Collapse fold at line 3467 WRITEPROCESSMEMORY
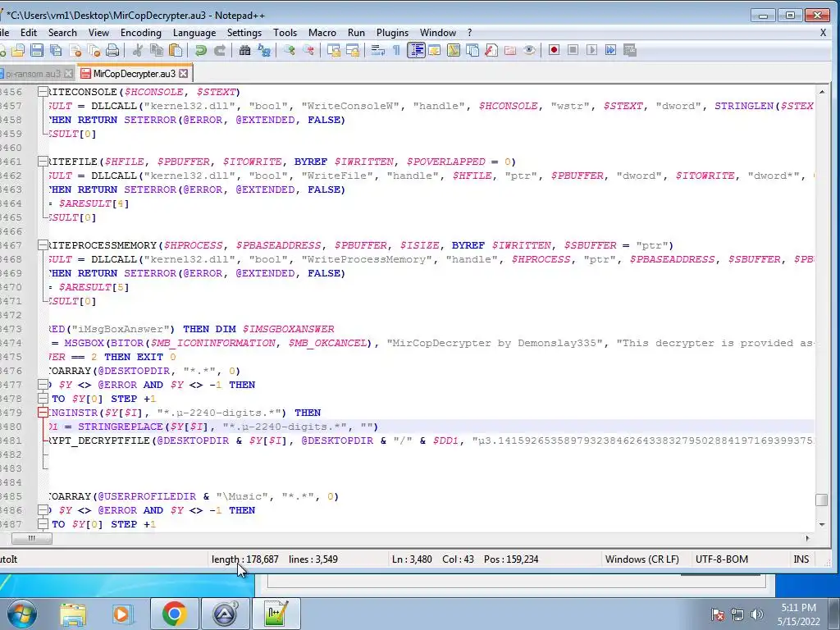This screenshot has width=840, height=630. point(43,245)
